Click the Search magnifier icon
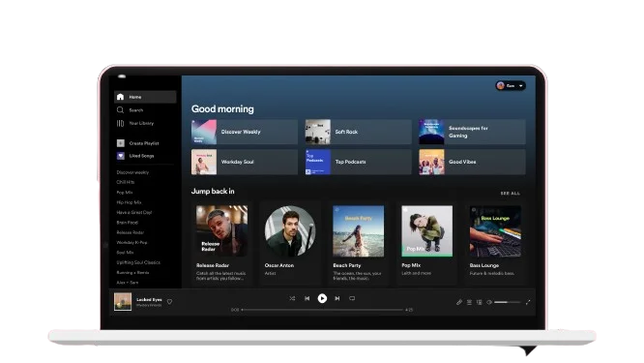Image resolution: width=644 pixels, height=363 pixels. click(x=120, y=110)
